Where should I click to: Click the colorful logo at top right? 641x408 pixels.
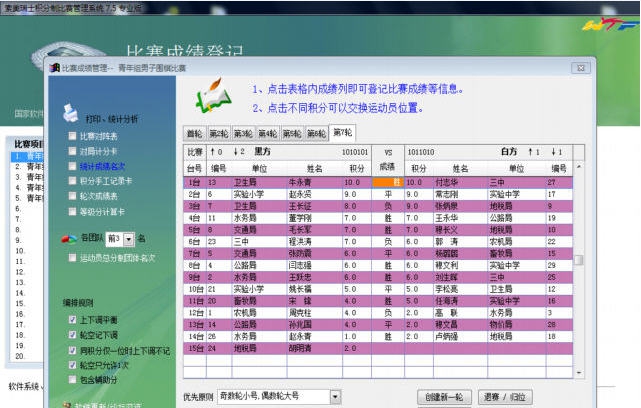[609, 24]
